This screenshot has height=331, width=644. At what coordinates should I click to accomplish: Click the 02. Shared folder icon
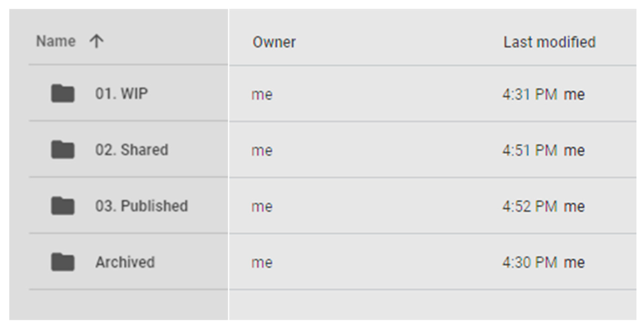(63, 150)
